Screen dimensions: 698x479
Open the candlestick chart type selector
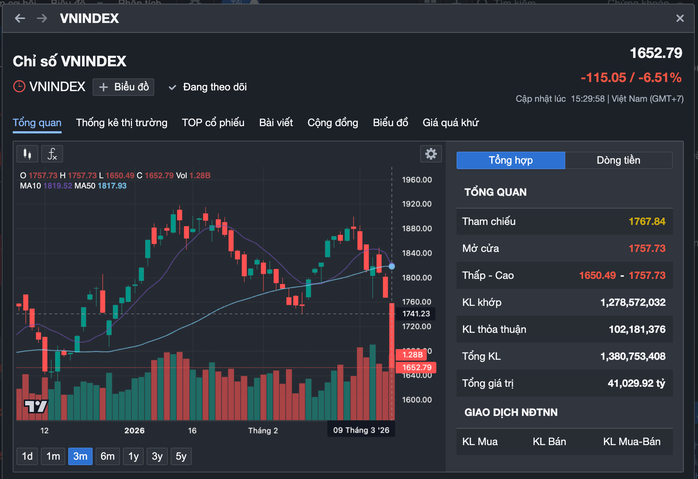pos(28,154)
